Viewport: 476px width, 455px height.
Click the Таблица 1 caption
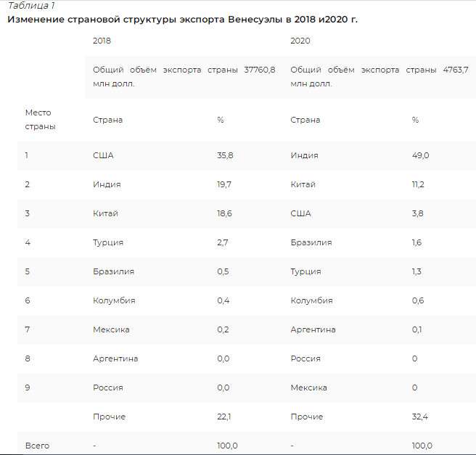[30, 5]
